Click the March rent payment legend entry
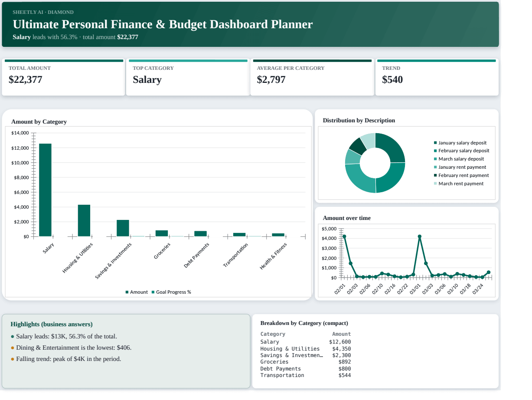 tap(459, 184)
